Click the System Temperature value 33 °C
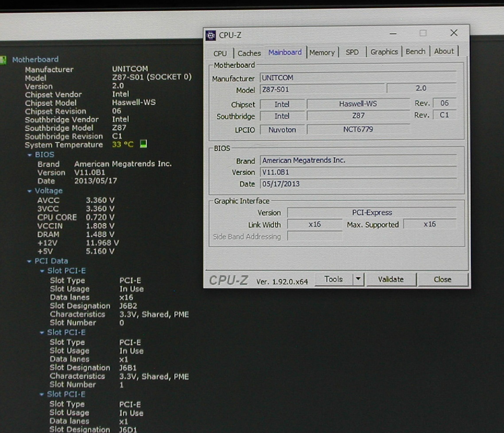This screenshot has height=433, width=504. [x=123, y=144]
